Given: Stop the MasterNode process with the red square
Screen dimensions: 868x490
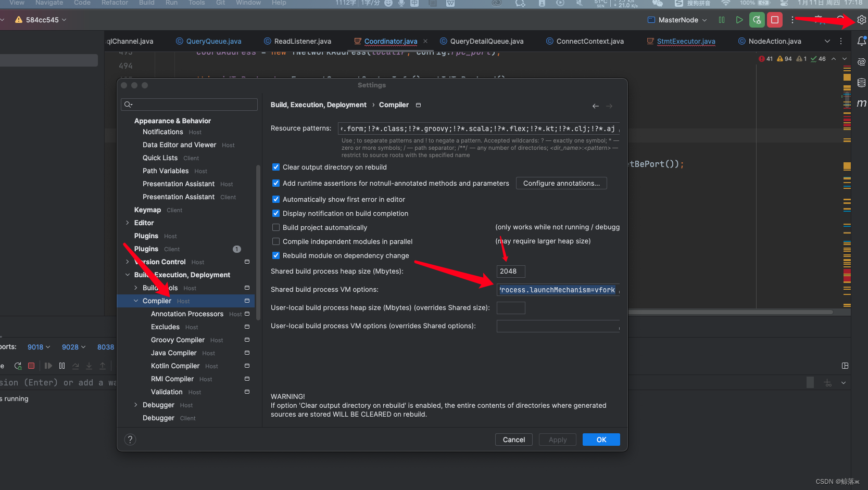Looking at the screenshot, I should pos(775,20).
